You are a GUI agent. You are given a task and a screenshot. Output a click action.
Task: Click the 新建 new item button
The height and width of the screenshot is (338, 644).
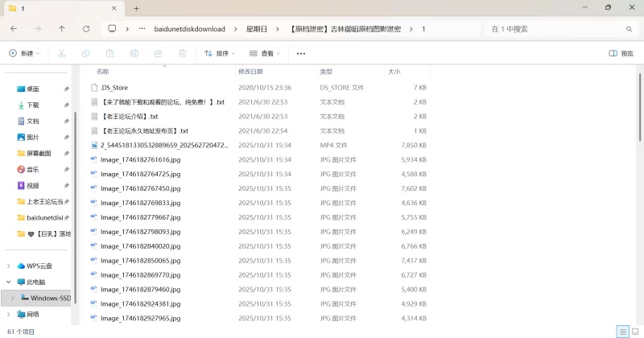click(25, 53)
